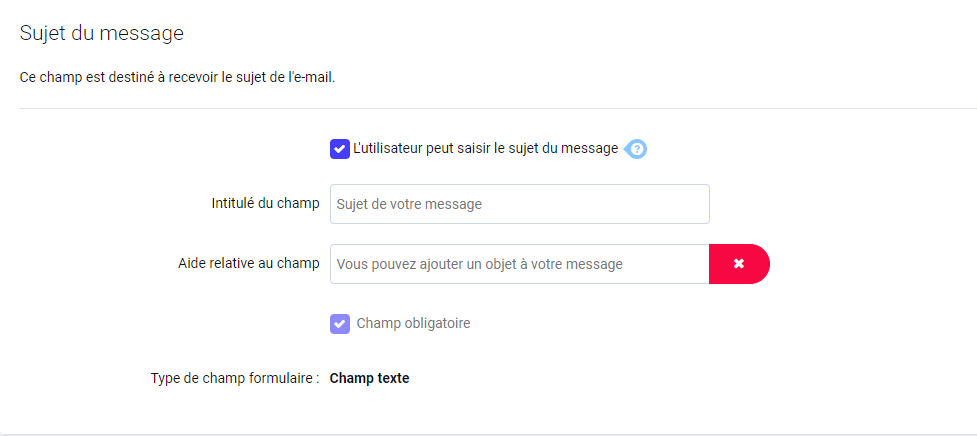Click the white checkmark in the faded checkbox
The height and width of the screenshot is (436, 977).
point(340,324)
